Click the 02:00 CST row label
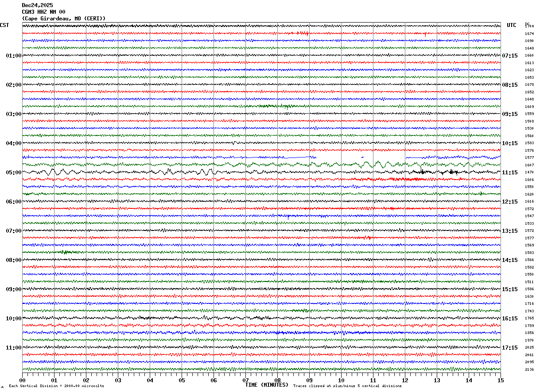This screenshot has height=392, width=536. [14, 85]
